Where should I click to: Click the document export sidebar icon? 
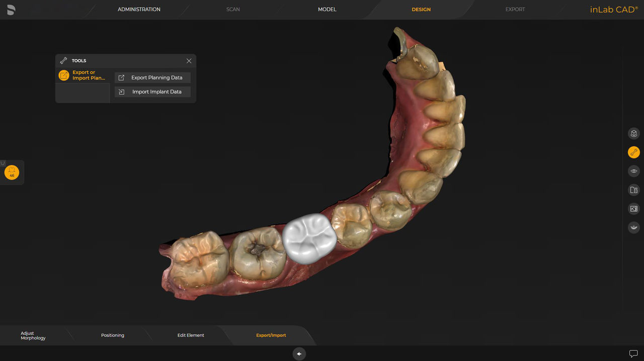633,190
